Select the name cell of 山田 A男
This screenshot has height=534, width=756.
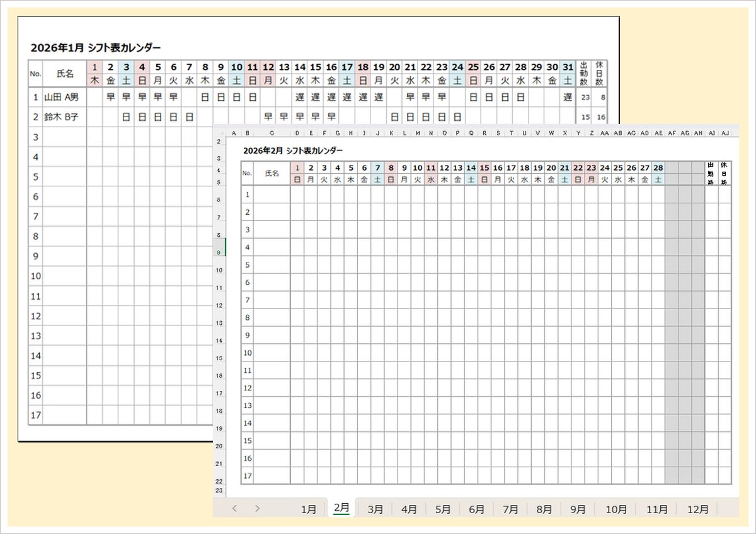tap(60, 98)
